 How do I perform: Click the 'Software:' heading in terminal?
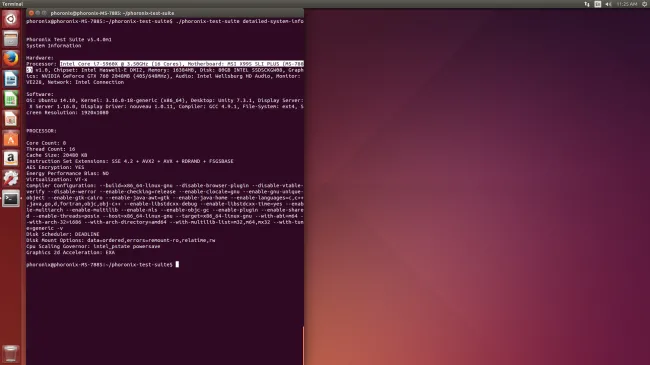(x=40, y=95)
